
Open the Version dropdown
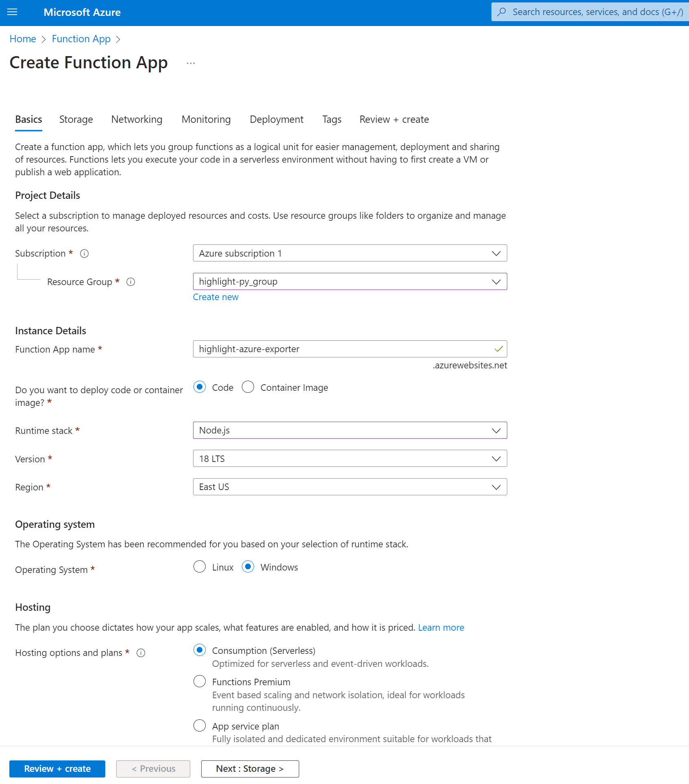350,459
